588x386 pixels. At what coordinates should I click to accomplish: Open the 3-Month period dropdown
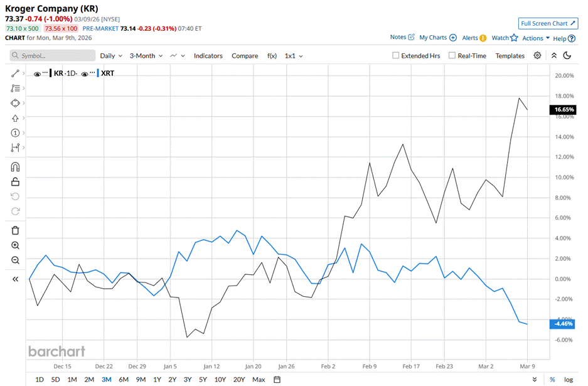click(146, 55)
